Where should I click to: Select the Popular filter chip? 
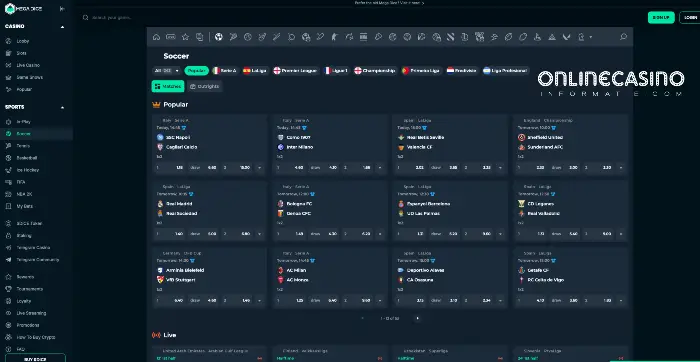(x=196, y=71)
